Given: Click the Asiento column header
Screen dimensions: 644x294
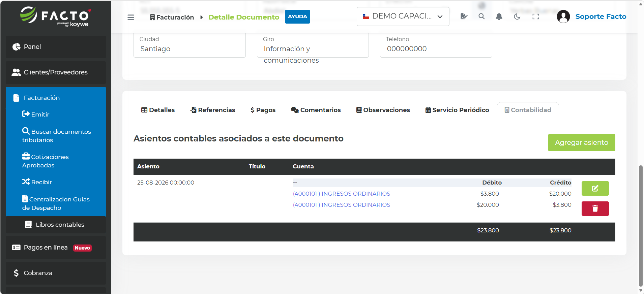Looking at the screenshot, I should (148, 166).
